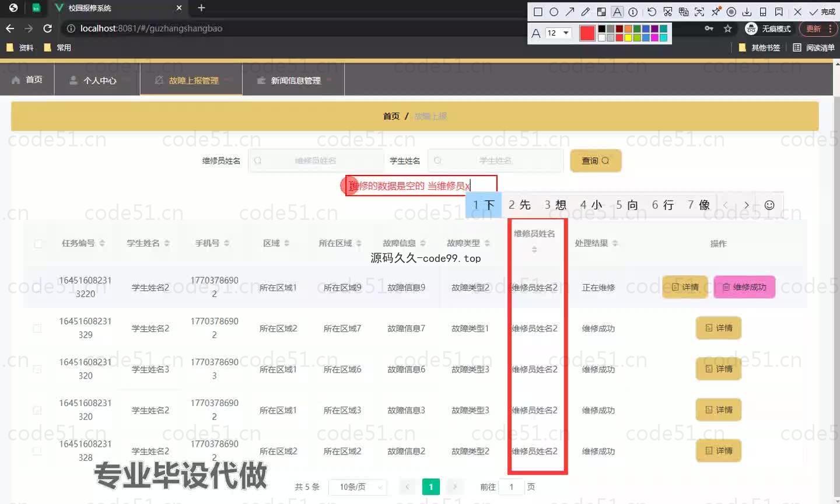Focus the 维修员姓名 search field
This screenshot has height=504, width=840.
click(x=316, y=160)
